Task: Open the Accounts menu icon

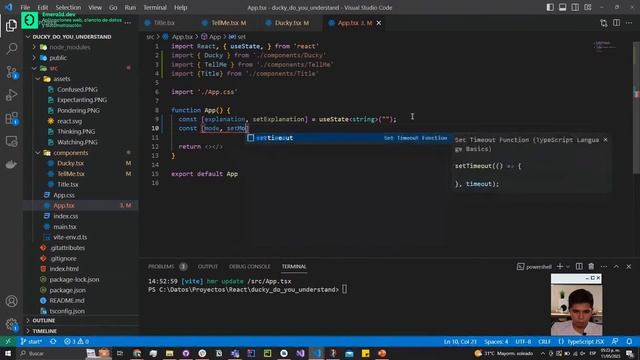Action: pyautogui.click(x=11, y=301)
